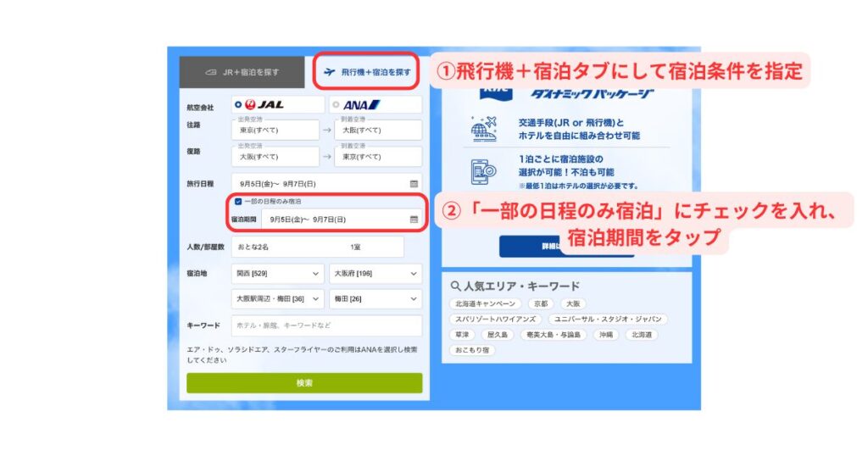Select 大阪 keyword tag

(x=573, y=303)
